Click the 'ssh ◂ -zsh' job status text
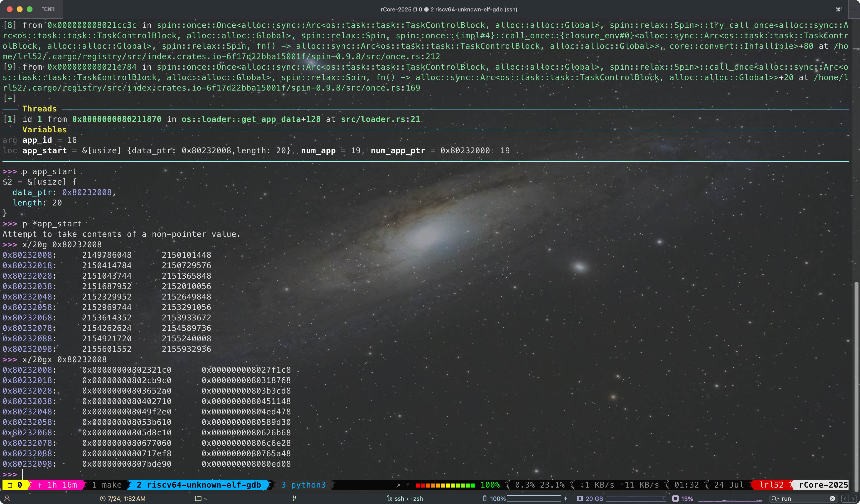 pos(409,499)
